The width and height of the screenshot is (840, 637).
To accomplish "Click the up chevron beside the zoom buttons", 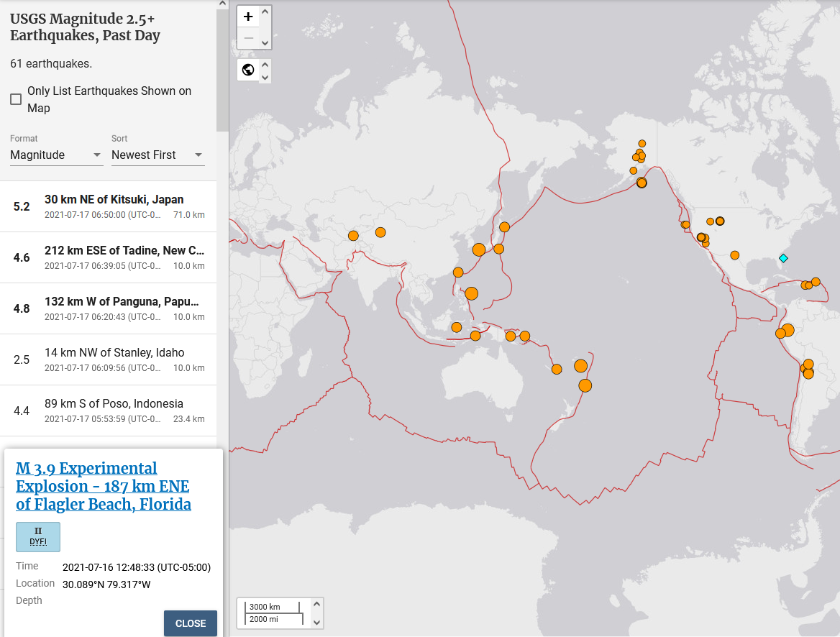I will (x=265, y=12).
